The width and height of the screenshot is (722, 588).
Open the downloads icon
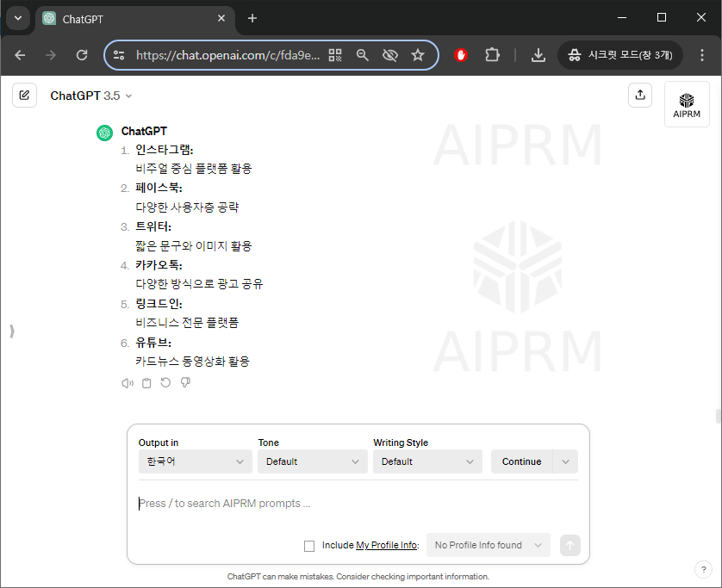[x=538, y=56]
